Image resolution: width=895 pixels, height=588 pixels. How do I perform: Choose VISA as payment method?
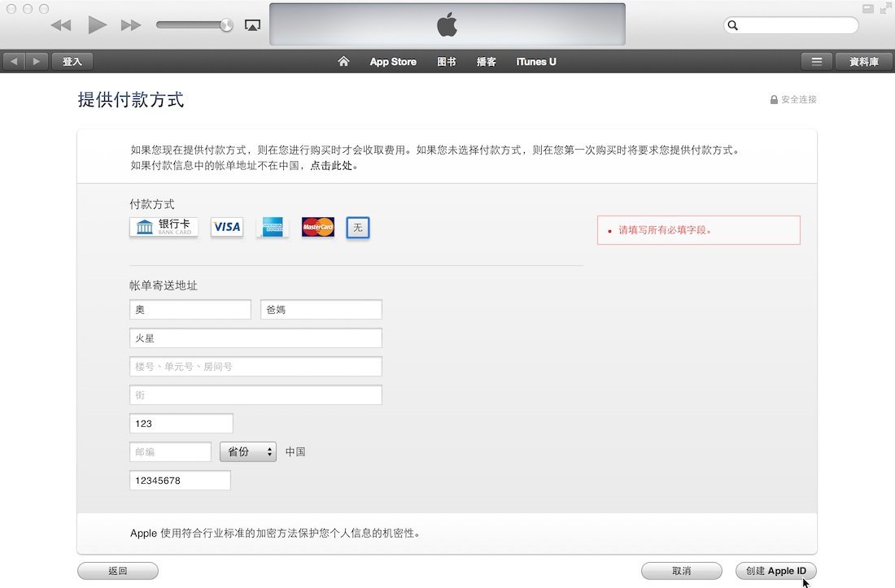[227, 227]
